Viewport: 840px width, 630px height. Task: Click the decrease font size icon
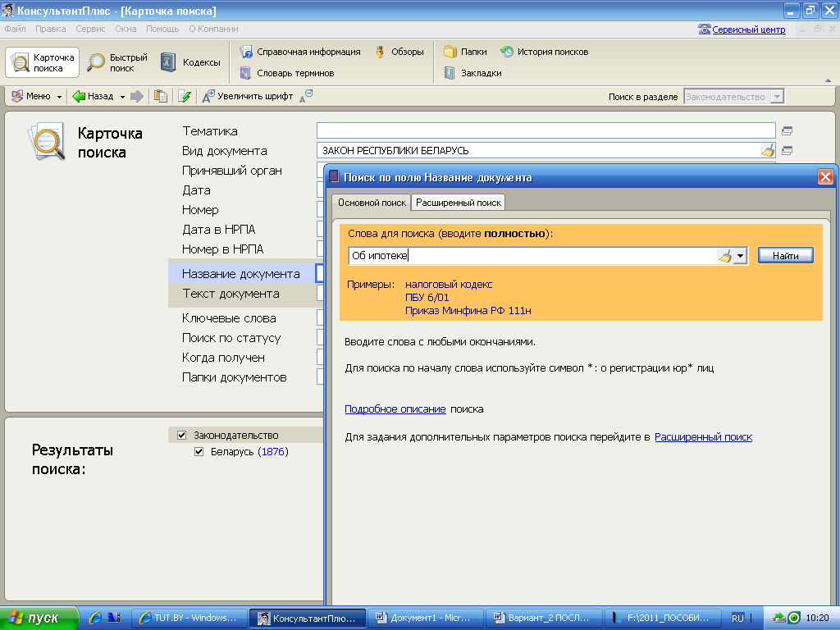[306, 97]
